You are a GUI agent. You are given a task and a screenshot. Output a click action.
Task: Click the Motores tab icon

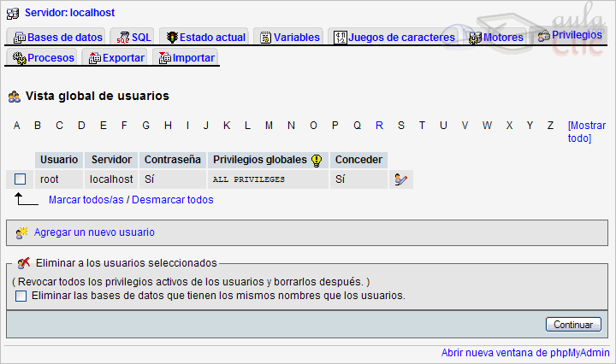pyautogui.click(x=475, y=38)
